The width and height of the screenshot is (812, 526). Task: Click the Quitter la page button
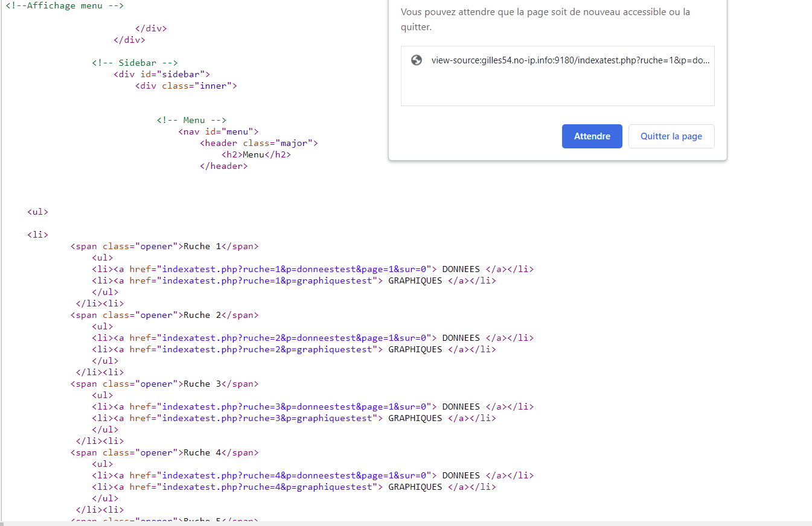tap(671, 136)
